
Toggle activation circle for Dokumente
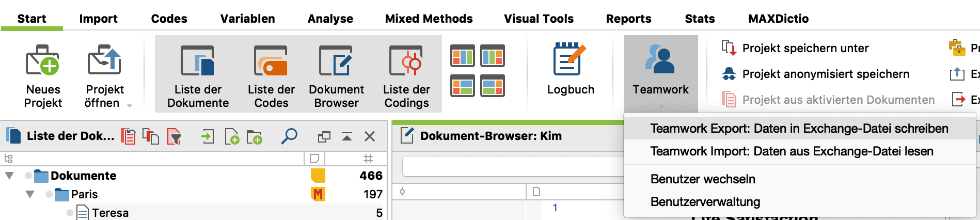coord(28,176)
